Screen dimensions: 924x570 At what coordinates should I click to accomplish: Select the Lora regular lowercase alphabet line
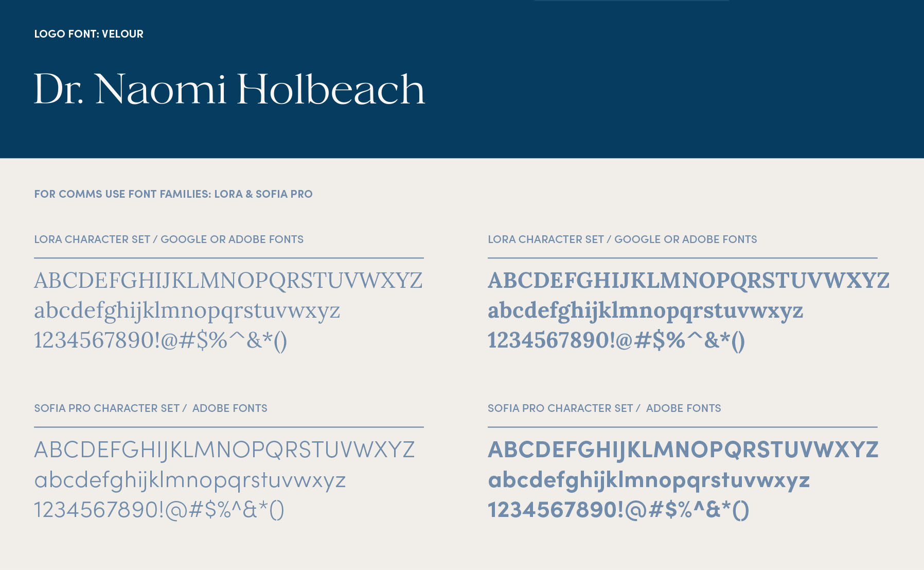[x=187, y=310]
